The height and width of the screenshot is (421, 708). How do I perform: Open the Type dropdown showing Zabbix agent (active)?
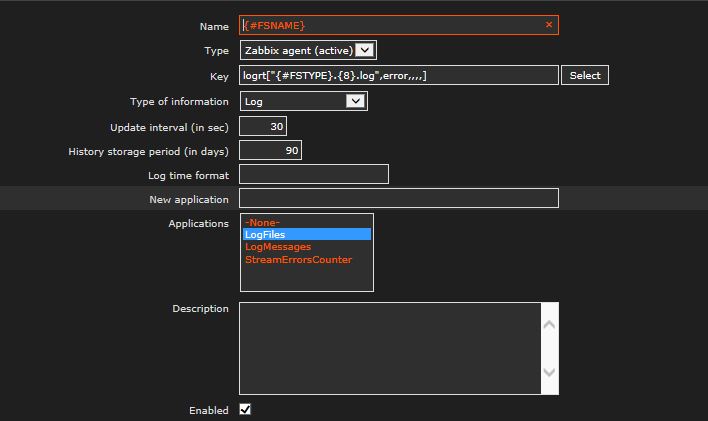coord(308,50)
